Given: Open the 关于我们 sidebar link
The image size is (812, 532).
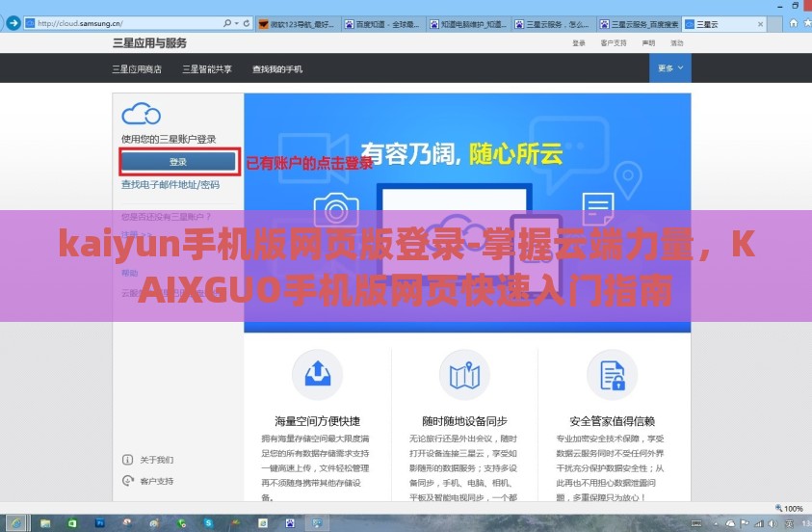Looking at the screenshot, I should [x=156, y=460].
